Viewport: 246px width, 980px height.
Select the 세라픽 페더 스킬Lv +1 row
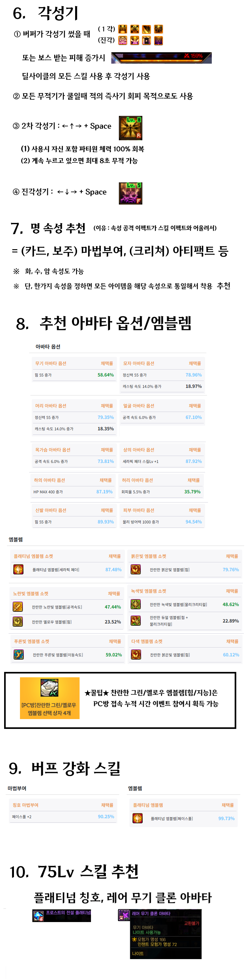(162, 461)
